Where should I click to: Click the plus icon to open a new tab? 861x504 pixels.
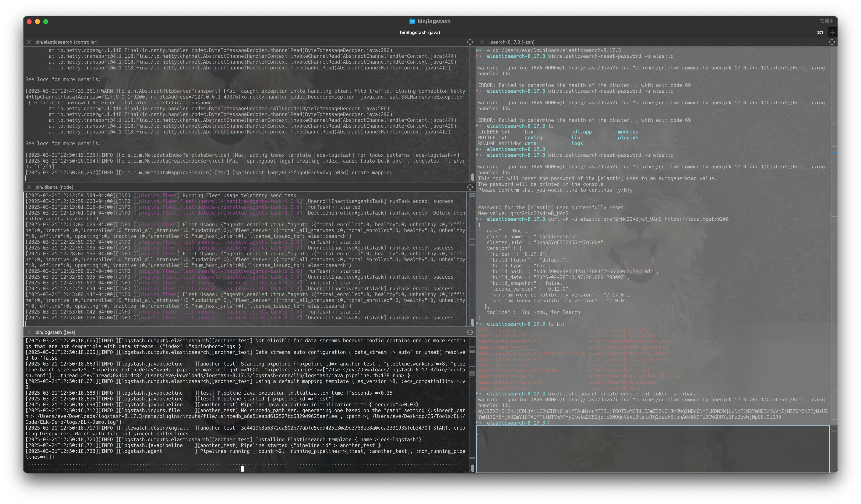pyautogui.click(x=833, y=32)
